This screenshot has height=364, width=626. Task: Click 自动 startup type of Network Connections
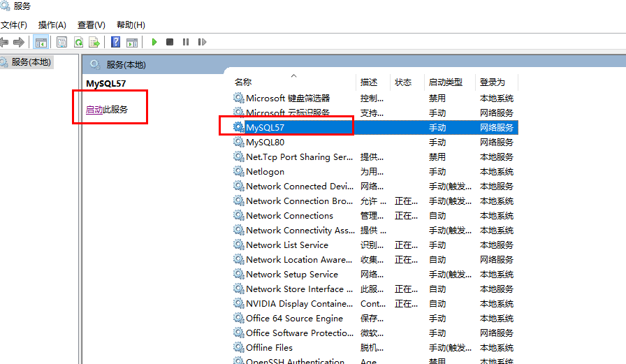tap(437, 216)
